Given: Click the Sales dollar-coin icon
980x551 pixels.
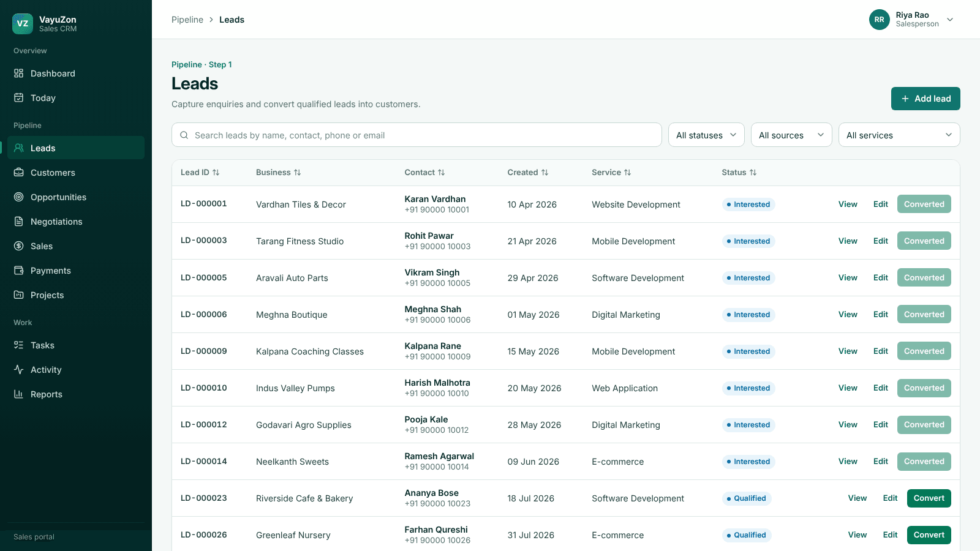Looking at the screenshot, I should tap(19, 246).
